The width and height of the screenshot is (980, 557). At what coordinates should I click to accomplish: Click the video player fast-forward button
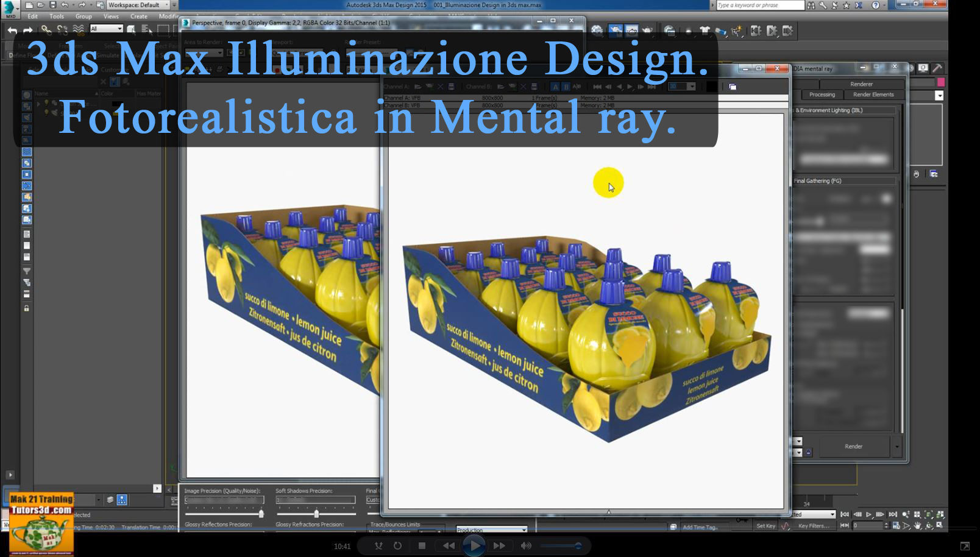499,545
